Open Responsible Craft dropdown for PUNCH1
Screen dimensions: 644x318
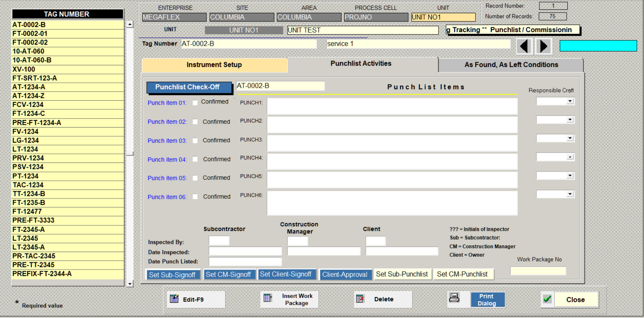pyautogui.click(x=570, y=101)
